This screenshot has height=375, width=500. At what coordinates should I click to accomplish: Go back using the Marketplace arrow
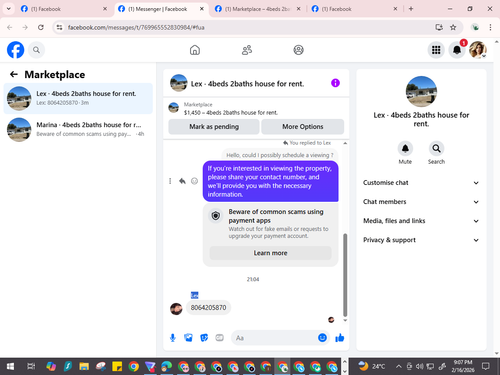[14, 74]
